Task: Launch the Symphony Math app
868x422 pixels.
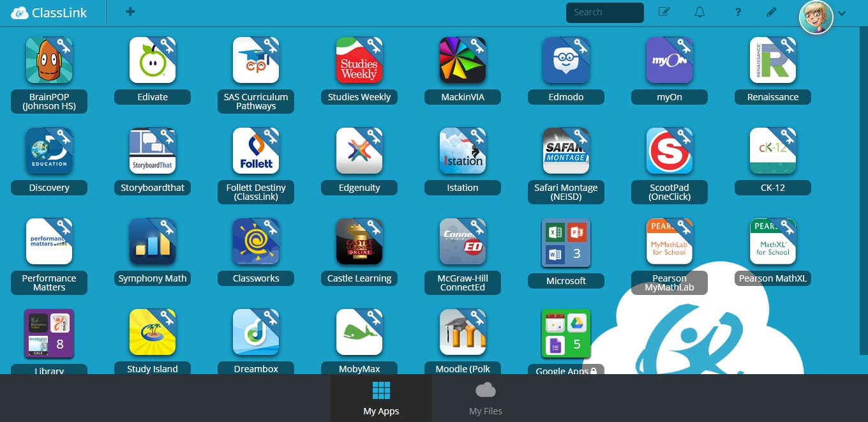Action: [x=153, y=241]
